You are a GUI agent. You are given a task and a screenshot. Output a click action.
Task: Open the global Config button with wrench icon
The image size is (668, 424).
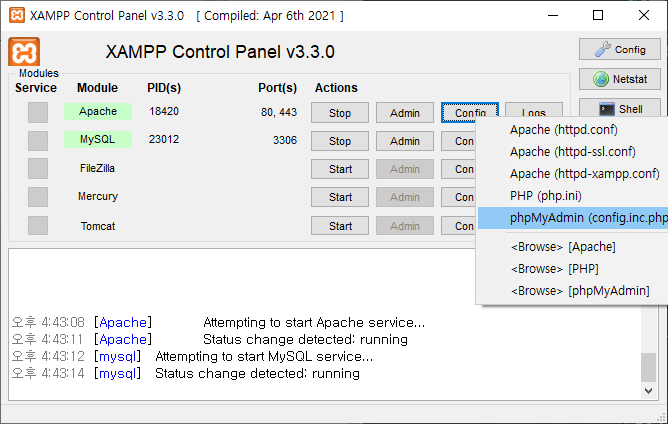[x=619, y=49]
